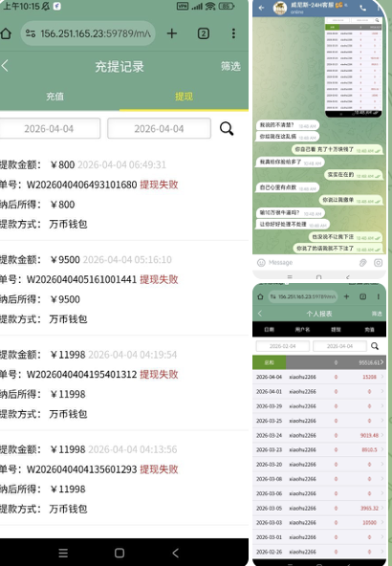The image size is (392, 566).
Task: Expand the 2026-02-26 row chevron
Action: (382, 552)
